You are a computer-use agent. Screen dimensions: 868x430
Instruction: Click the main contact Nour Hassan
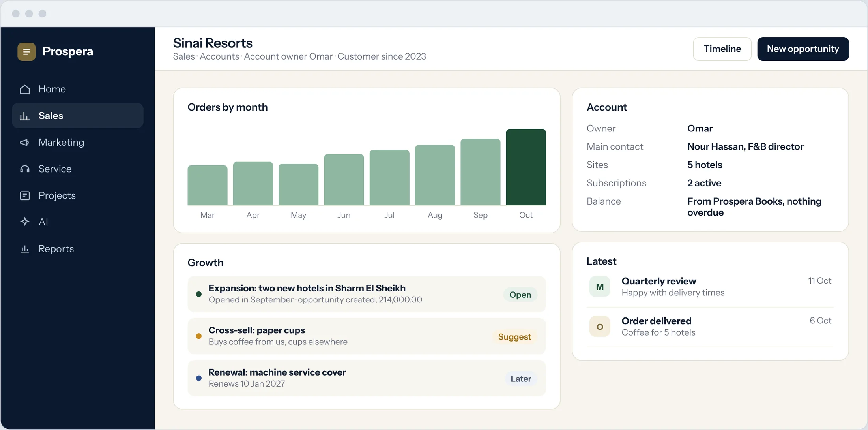click(x=745, y=147)
